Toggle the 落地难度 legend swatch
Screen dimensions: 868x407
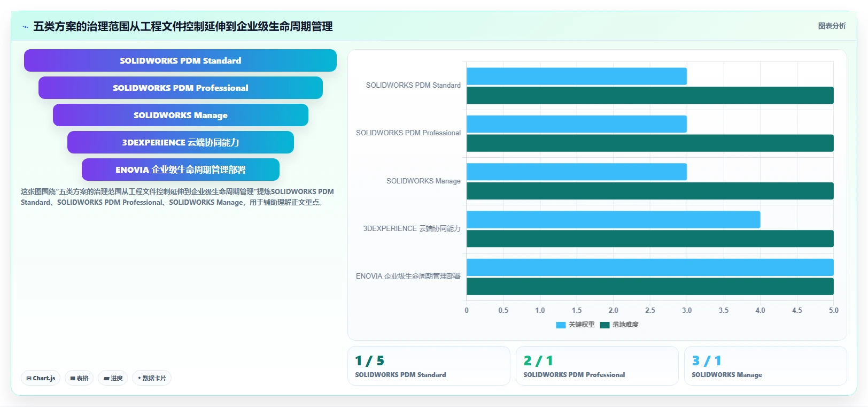pyautogui.click(x=604, y=325)
